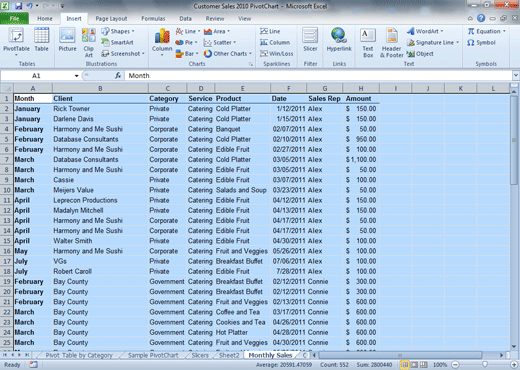Zoom out with minus button
The width and height of the screenshot is (520, 370).
click(456, 365)
